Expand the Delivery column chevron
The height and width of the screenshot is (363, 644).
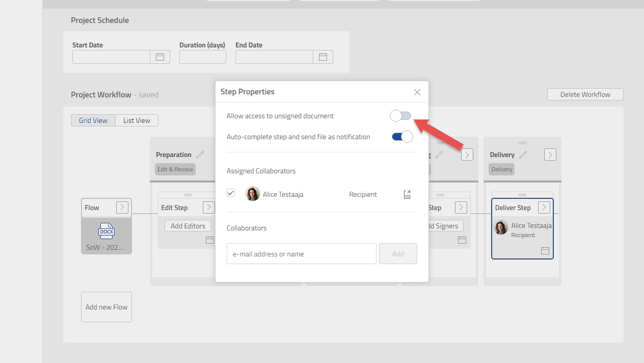[550, 154]
